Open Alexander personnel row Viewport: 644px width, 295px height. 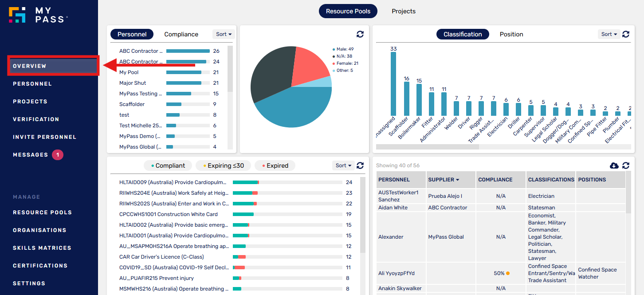pos(501,237)
